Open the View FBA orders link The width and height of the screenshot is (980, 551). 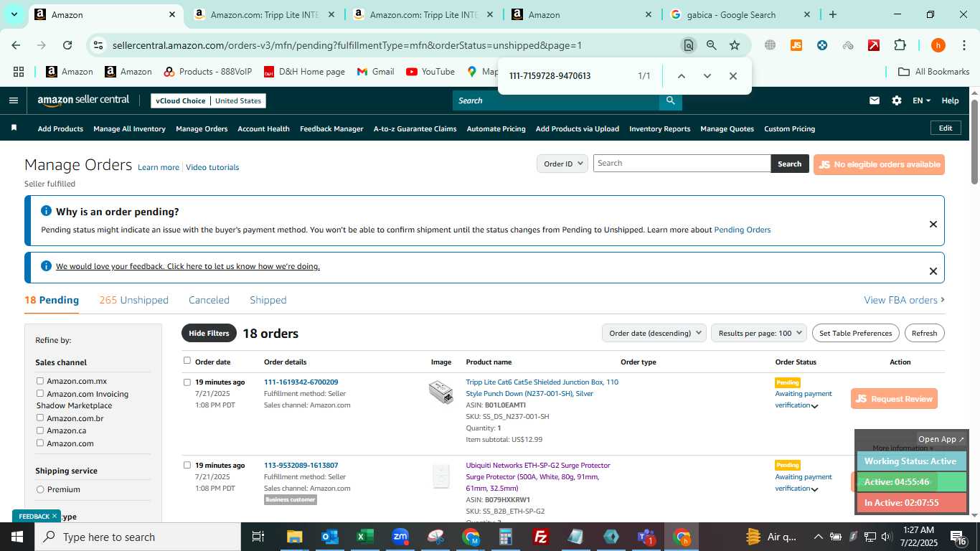point(904,300)
